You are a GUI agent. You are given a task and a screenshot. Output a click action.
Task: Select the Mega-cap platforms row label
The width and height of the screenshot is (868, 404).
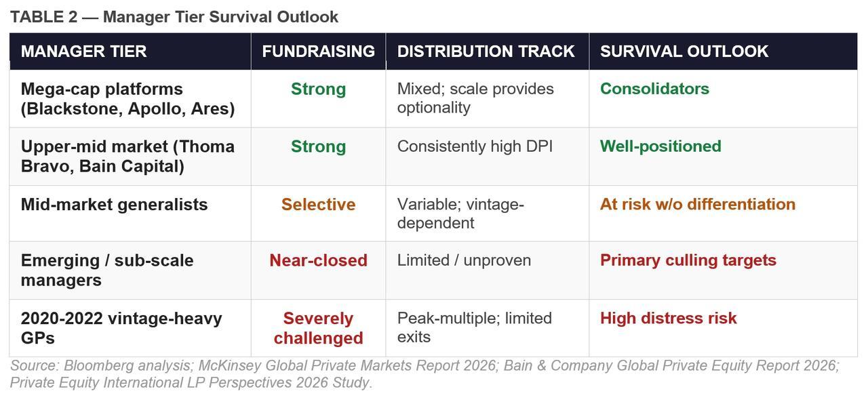(127, 99)
